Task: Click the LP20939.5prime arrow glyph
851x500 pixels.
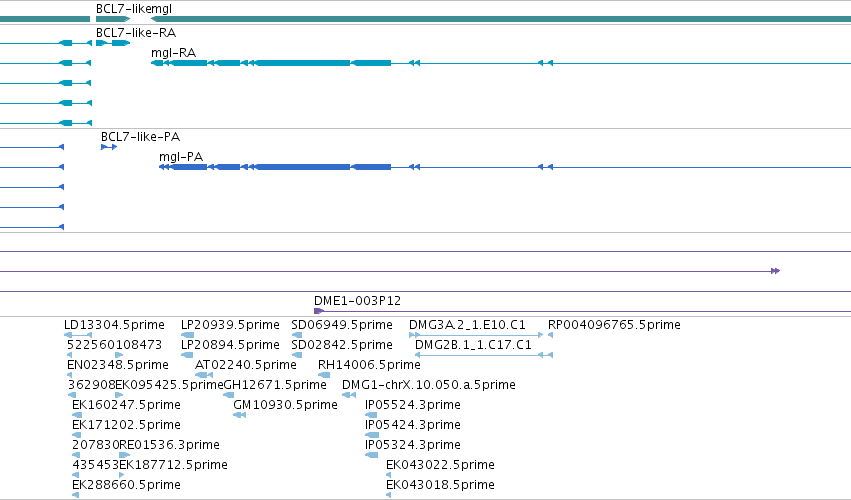Action: point(187,335)
